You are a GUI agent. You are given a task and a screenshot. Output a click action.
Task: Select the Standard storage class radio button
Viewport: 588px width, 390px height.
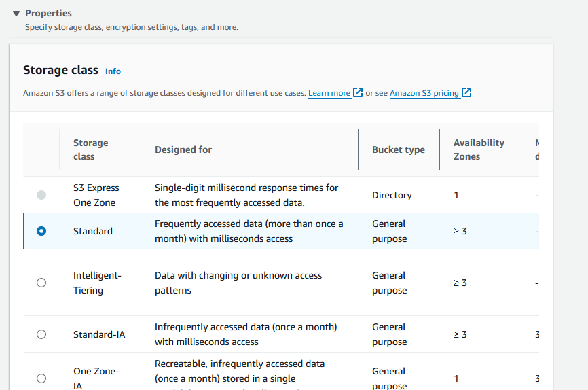(41, 231)
